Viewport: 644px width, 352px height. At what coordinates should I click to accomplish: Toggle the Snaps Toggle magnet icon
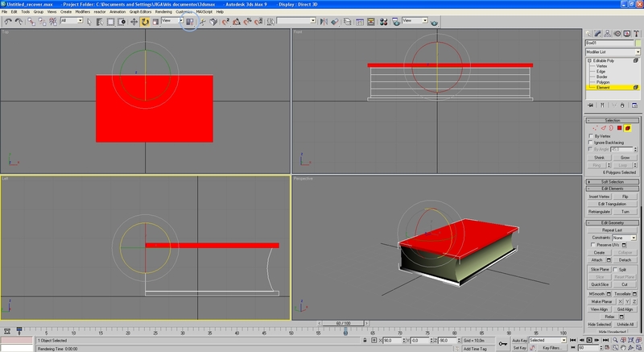tap(225, 22)
